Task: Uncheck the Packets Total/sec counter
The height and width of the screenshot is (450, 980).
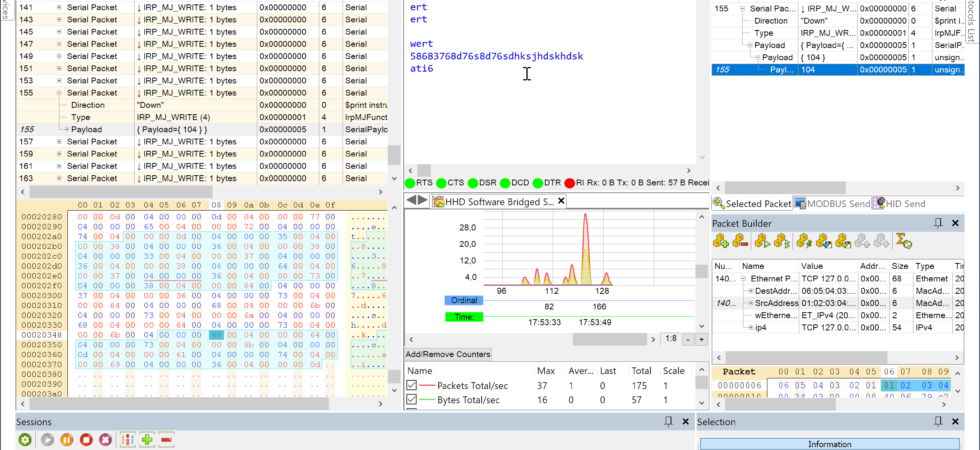Action: (412, 385)
